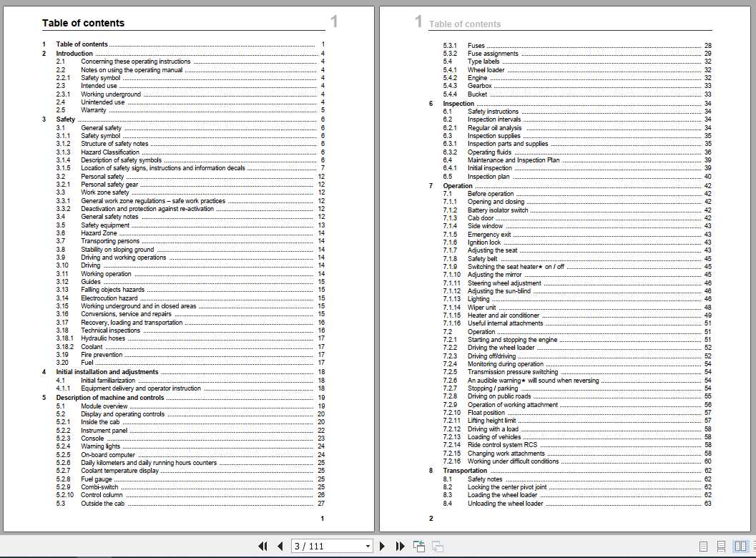Viewport: 756px width, 558px height.
Task: Go to the next page
Action: pos(382,546)
